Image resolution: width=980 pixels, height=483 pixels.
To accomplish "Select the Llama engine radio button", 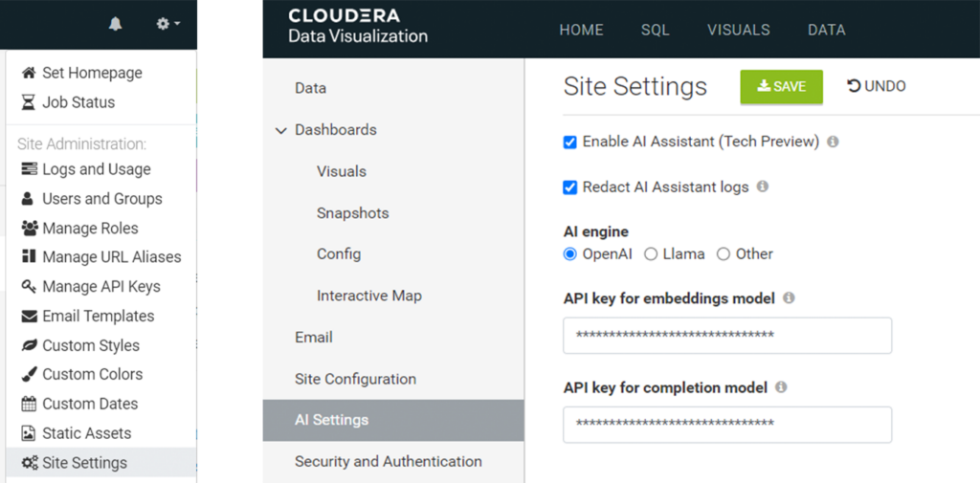I will [651, 254].
